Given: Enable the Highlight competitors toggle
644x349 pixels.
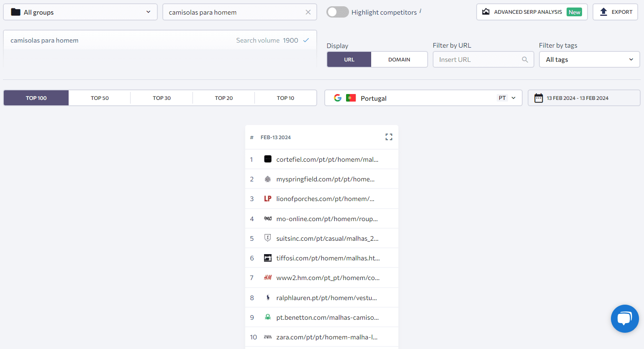Looking at the screenshot, I should [337, 12].
